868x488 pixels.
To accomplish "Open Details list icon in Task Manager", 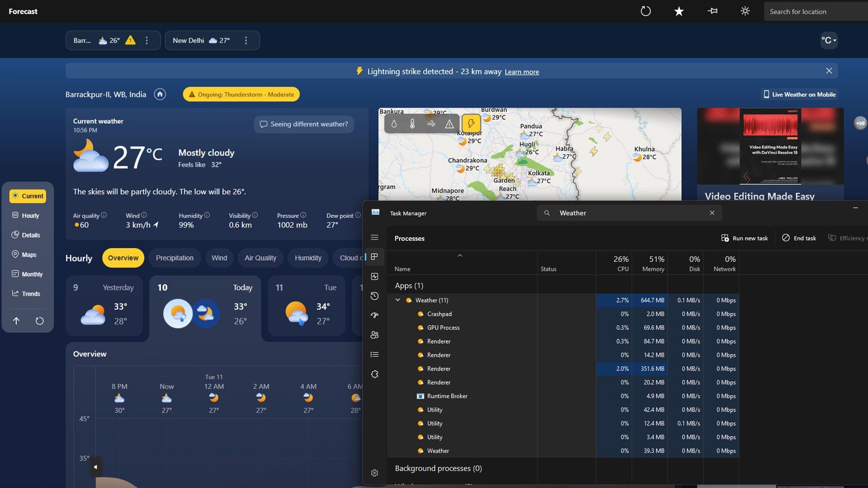I will pyautogui.click(x=374, y=355).
